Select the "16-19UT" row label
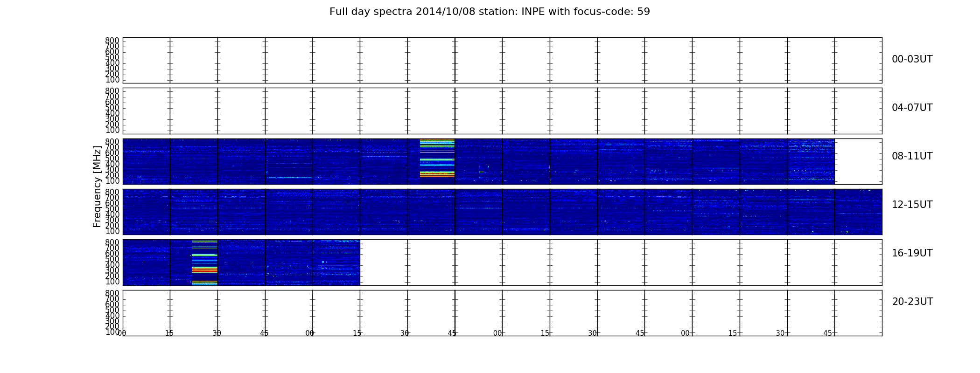 (912, 253)
